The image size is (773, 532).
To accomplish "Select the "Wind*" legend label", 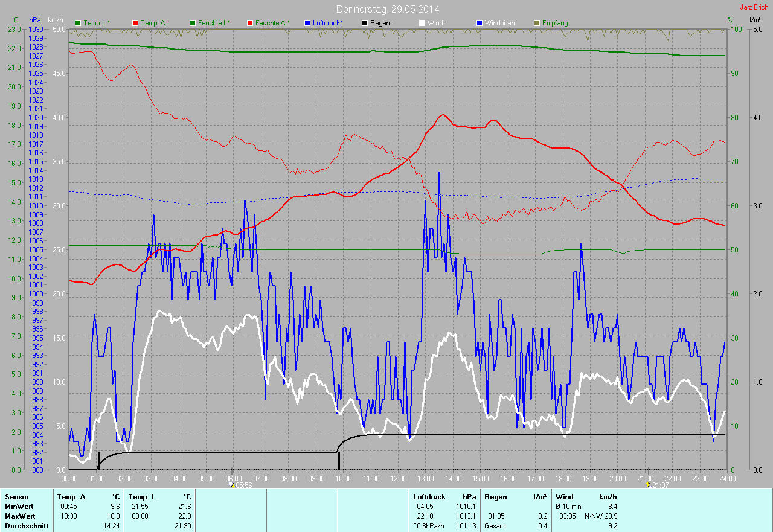I will tap(437, 23).
